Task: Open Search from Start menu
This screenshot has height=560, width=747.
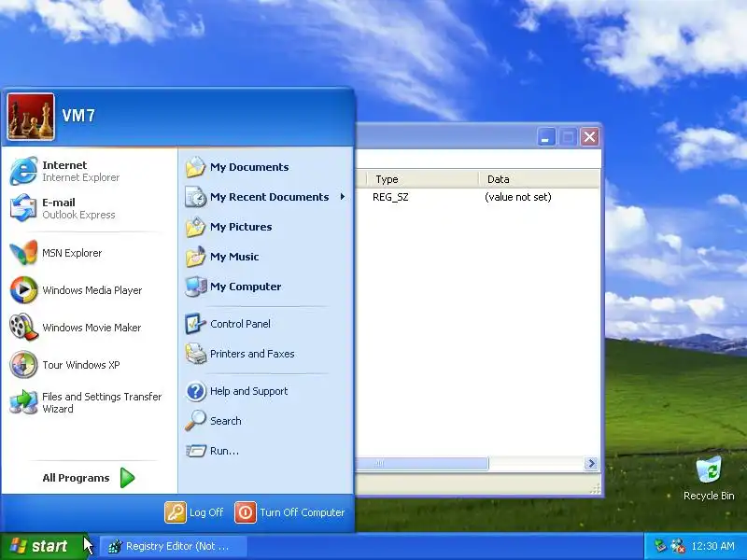Action: [266, 421]
